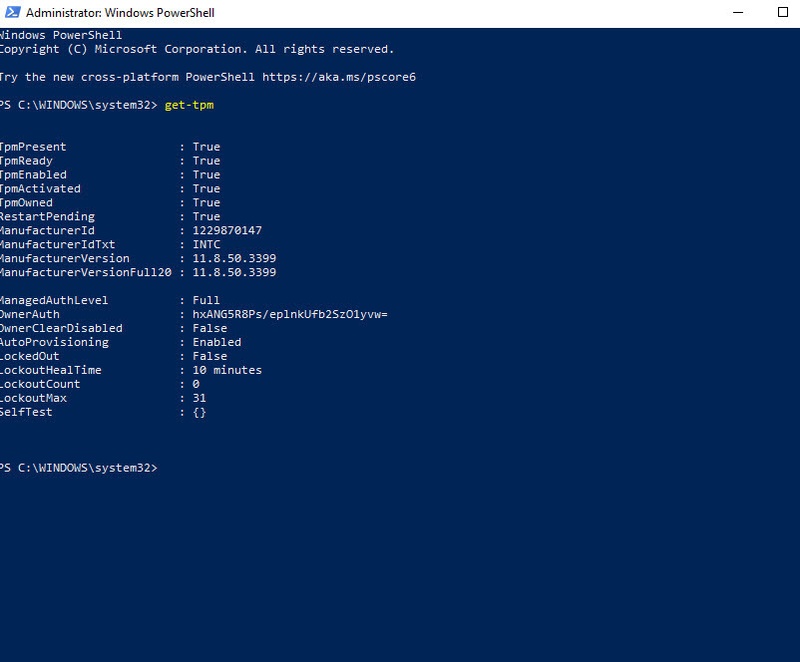The width and height of the screenshot is (800, 662).
Task: Click the empty prompt below the SelfTest output
Action: click(79, 468)
